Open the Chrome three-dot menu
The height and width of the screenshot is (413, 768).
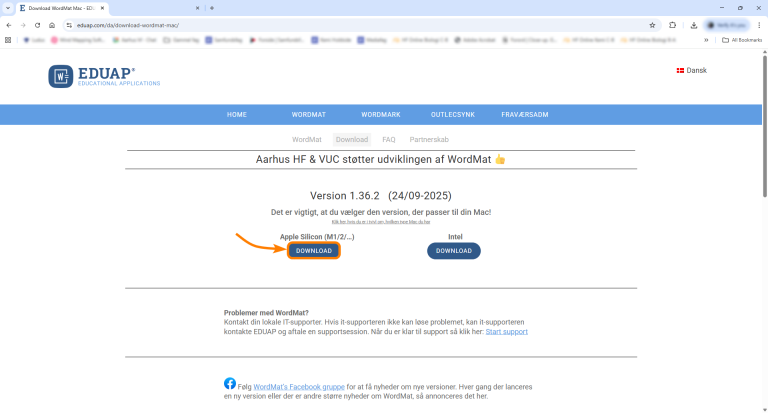click(x=759, y=25)
